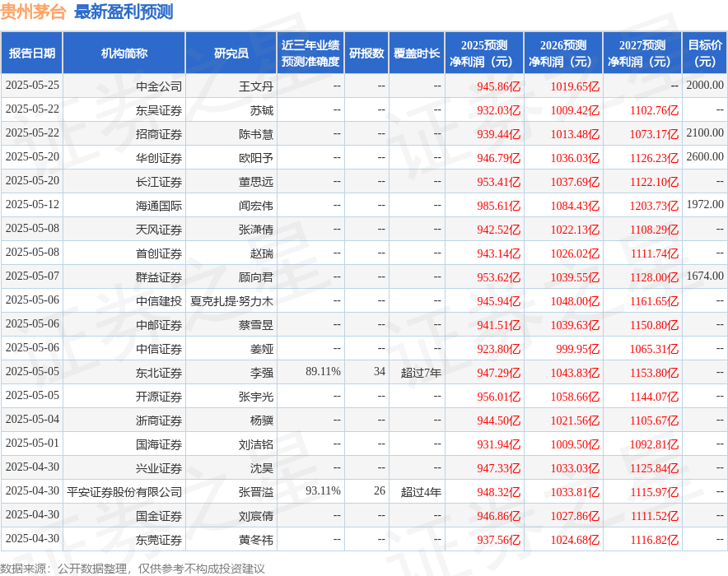Click the 覆盖时长 column header
This screenshot has height=576, width=728.
(417, 53)
